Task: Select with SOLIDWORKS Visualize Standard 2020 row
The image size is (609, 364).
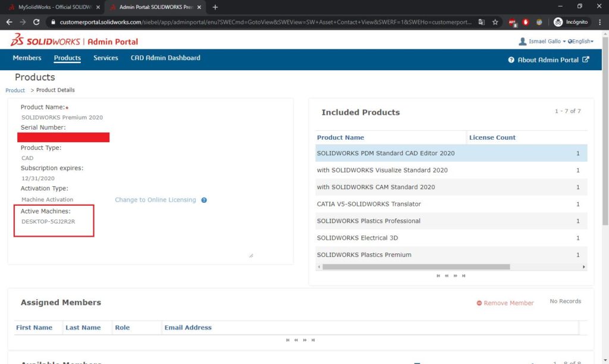Action: tap(451, 170)
